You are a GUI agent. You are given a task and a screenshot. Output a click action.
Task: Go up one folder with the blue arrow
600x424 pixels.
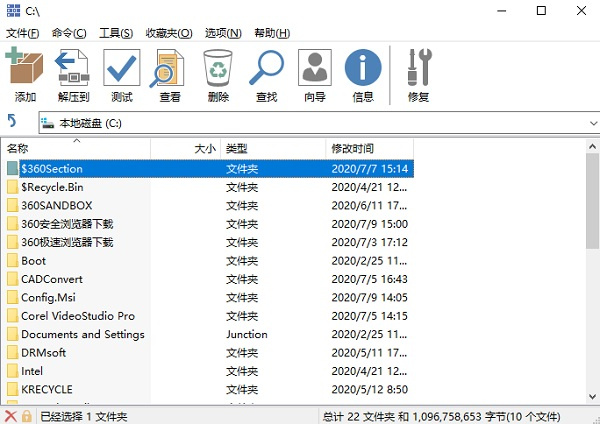coord(12,121)
